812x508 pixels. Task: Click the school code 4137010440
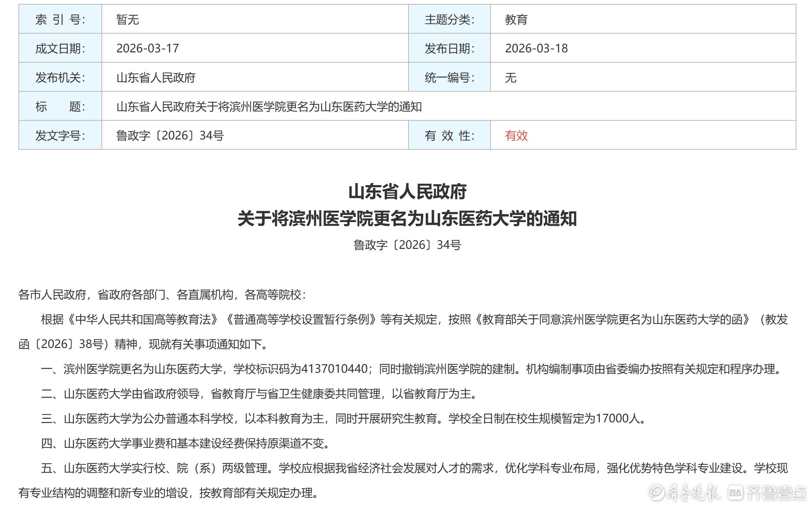(334, 369)
